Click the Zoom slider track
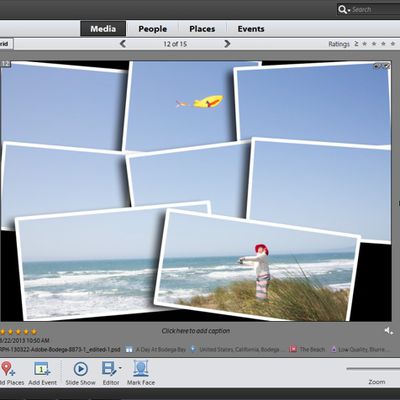The image size is (400, 400). [373, 369]
